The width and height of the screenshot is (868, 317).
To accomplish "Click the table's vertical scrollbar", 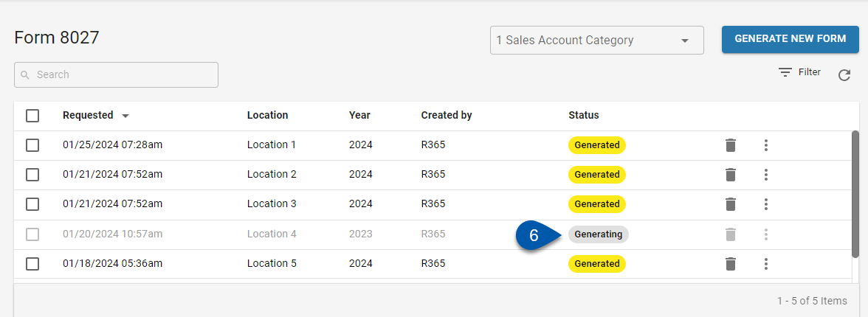I will pos(855,194).
